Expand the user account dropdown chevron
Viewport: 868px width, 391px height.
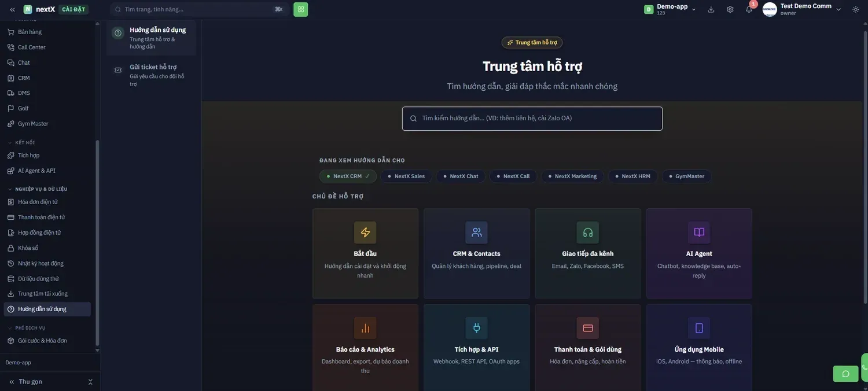(838, 9)
